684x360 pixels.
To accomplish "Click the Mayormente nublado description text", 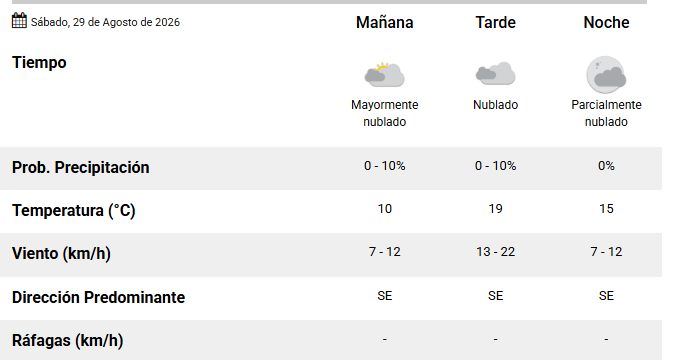I will [385, 113].
